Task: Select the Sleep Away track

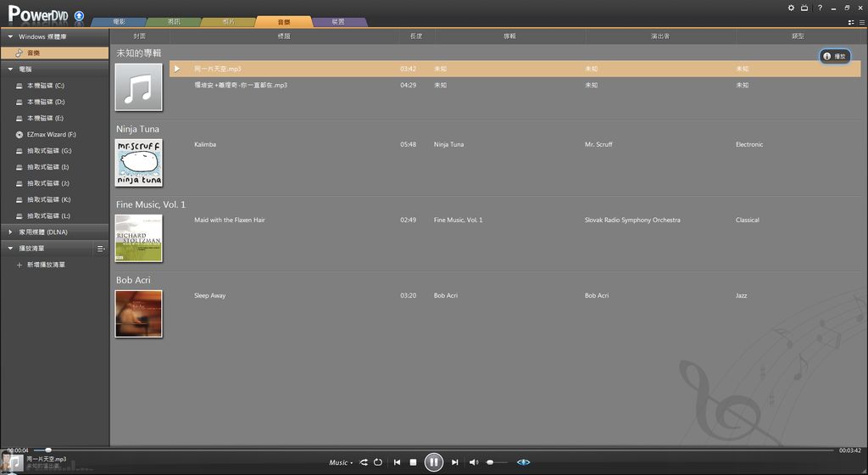Action: pos(210,296)
